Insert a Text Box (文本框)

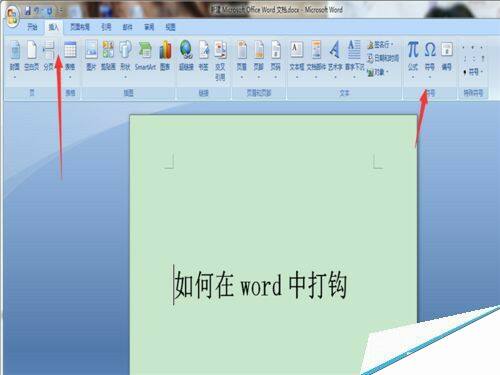tap(297, 59)
